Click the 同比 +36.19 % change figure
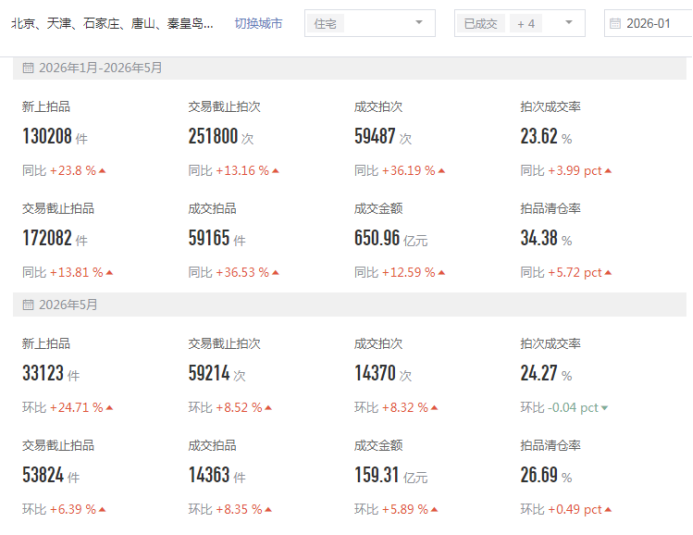Screen dimensions: 693x535 pos(400,171)
